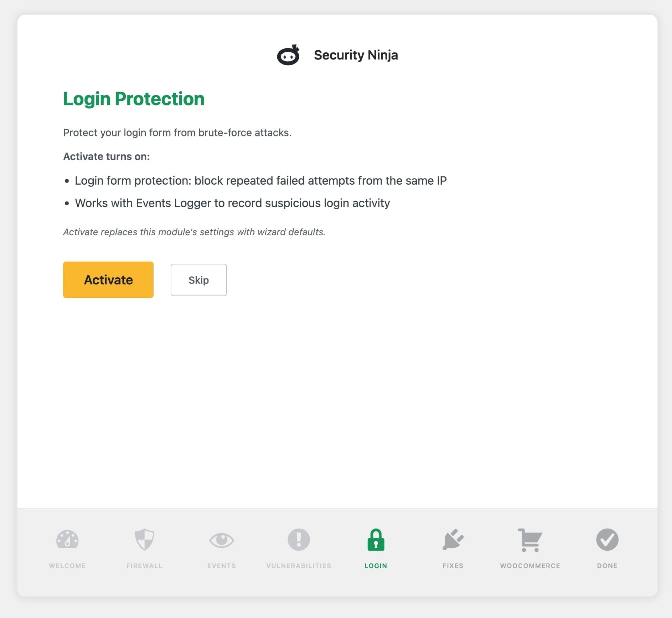Open the VULNERABILITIES step label
Viewport: 672px width, 618px height.
pyautogui.click(x=299, y=566)
